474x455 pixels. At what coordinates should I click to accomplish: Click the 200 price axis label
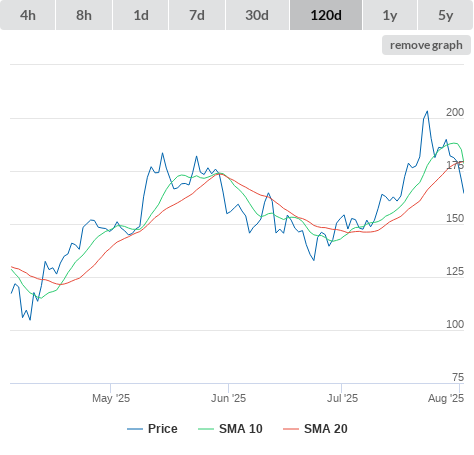[455, 112]
